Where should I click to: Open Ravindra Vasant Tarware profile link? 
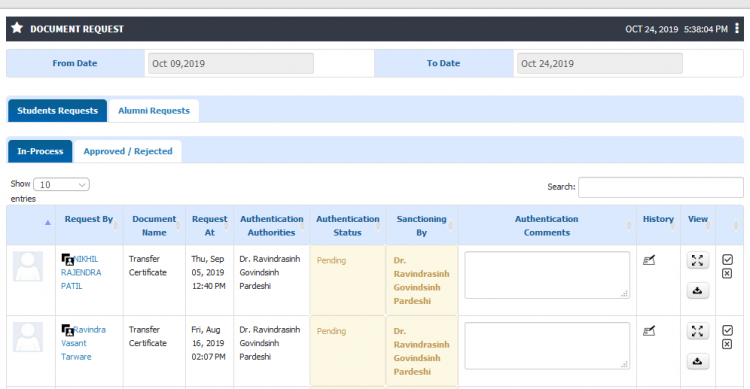(x=83, y=343)
